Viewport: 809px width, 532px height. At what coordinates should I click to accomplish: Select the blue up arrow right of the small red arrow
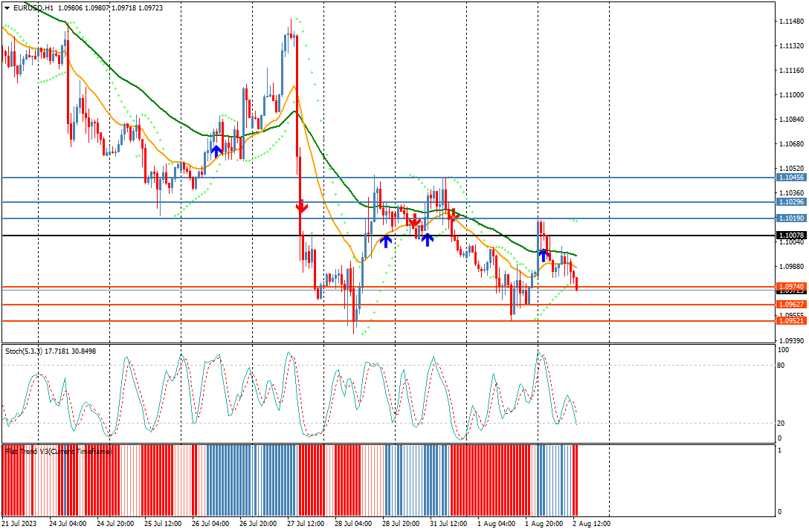[428, 240]
